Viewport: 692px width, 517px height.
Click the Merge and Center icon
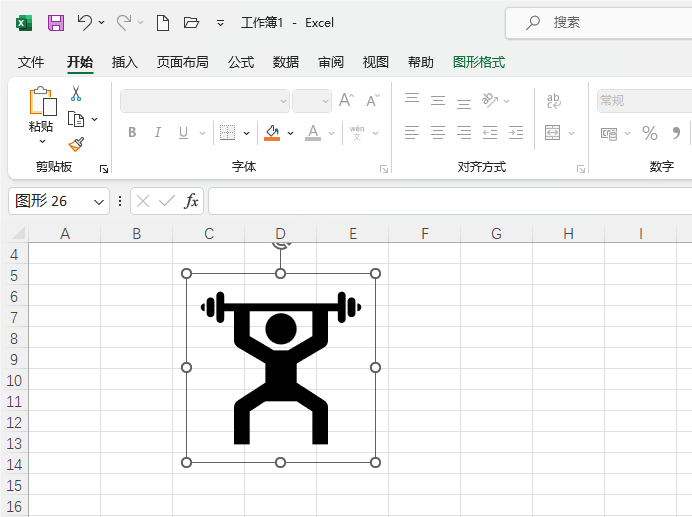(x=553, y=132)
